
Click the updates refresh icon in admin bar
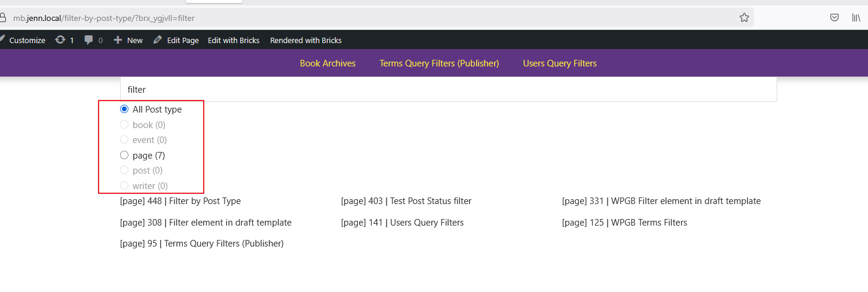pos(60,40)
